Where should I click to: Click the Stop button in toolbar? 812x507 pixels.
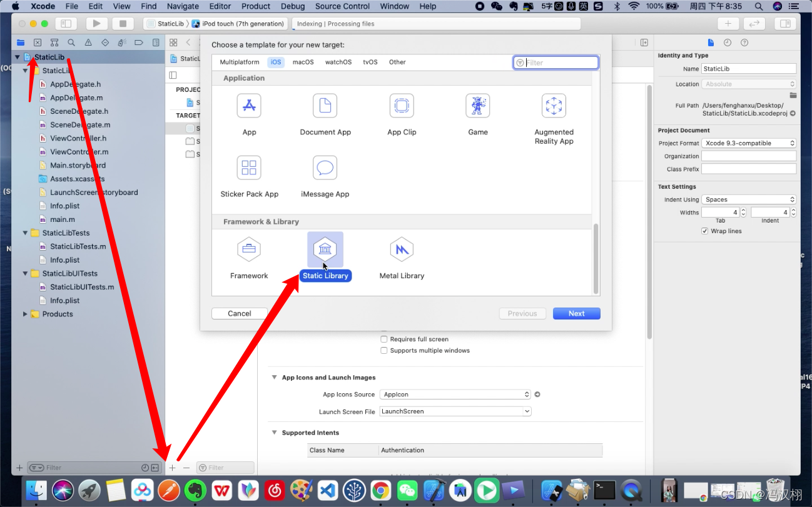[x=123, y=24]
